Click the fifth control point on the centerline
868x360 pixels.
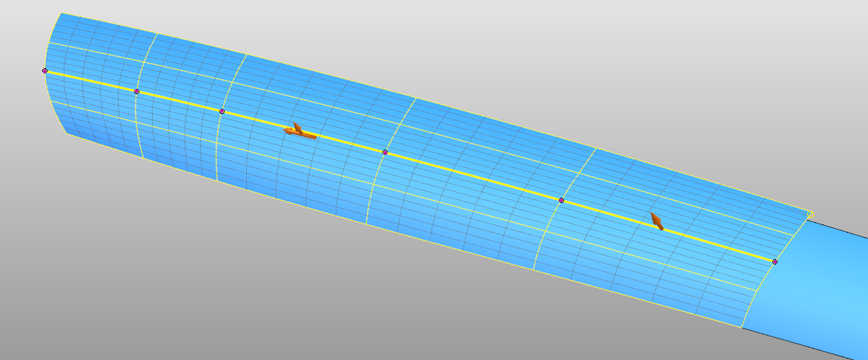(x=561, y=200)
